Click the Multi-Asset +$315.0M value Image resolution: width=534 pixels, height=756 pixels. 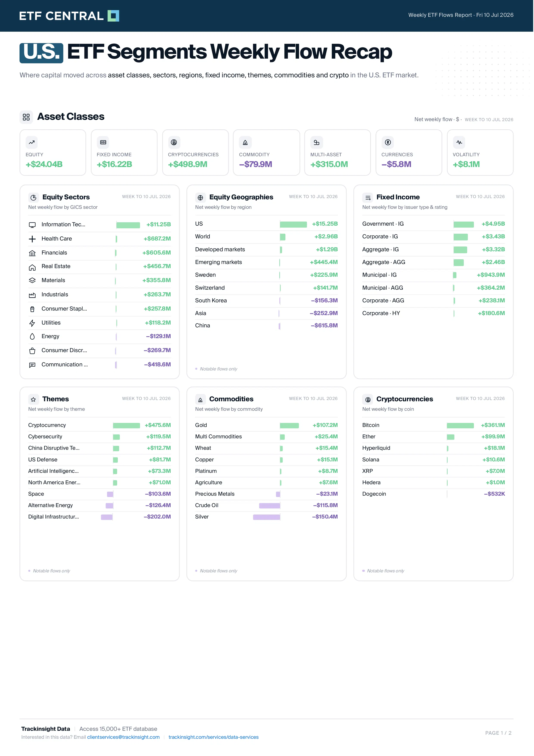point(329,164)
